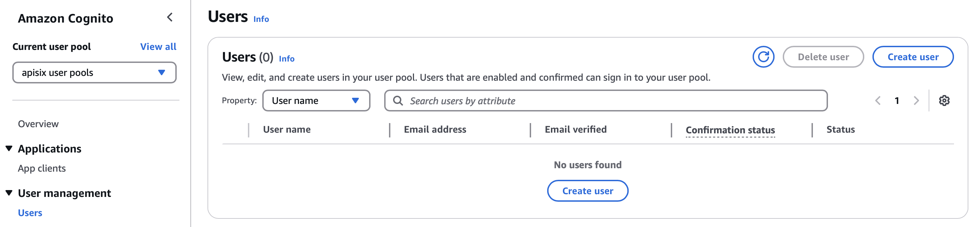Open Overview in the sidebar
This screenshot has height=227, width=980.
[x=38, y=124]
